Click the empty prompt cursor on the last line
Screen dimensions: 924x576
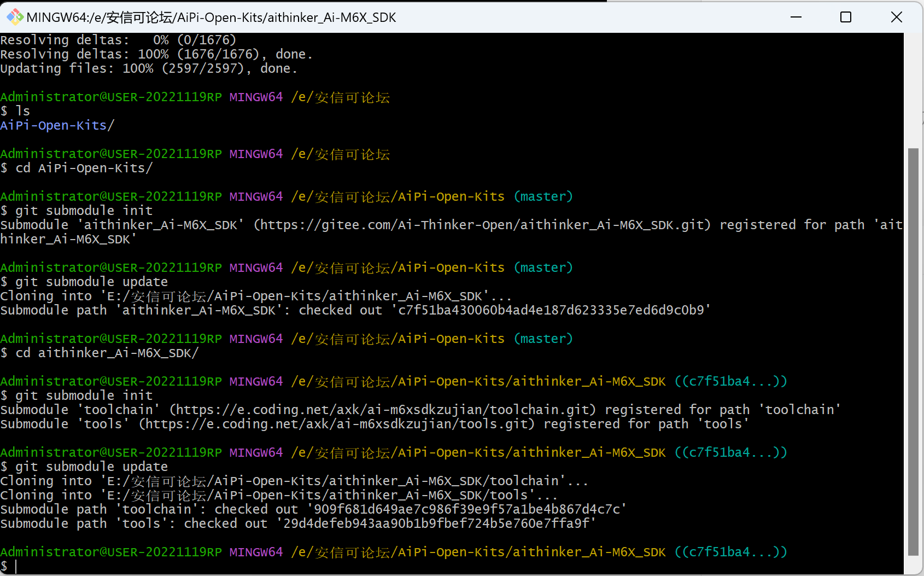click(x=16, y=567)
